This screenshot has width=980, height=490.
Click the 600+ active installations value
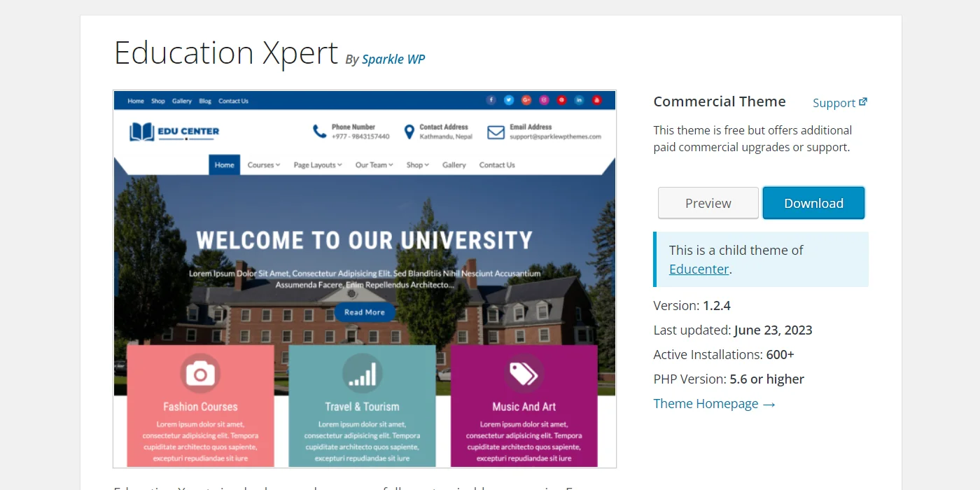[x=780, y=355]
